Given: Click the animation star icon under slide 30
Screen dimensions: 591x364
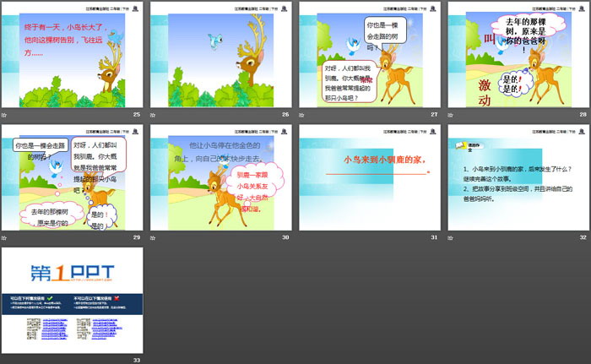Looking at the screenshot, I should pos(153,237).
